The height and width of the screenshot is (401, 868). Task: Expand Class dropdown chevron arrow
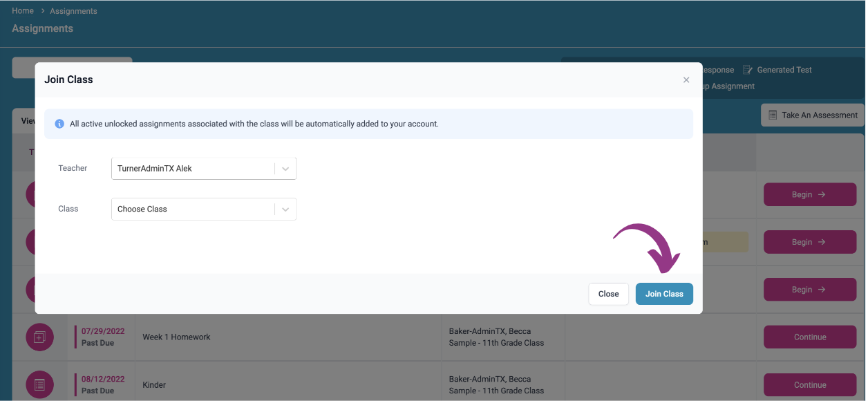[285, 209]
